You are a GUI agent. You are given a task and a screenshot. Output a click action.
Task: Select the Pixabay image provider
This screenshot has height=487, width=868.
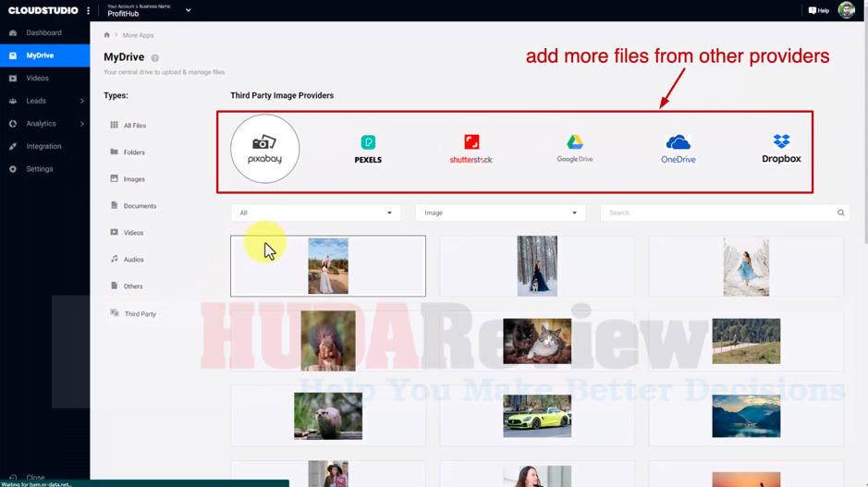pyautogui.click(x=265, y=149)
